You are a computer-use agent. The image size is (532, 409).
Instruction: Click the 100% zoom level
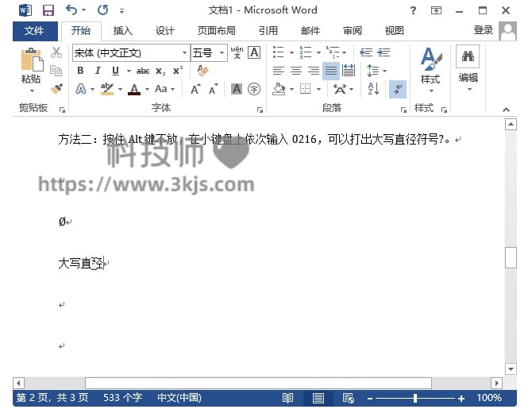point(489,398)
